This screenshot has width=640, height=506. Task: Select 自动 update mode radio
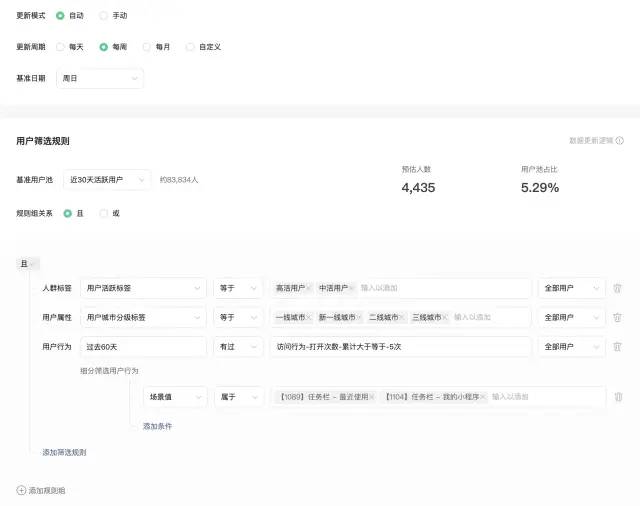60,16
